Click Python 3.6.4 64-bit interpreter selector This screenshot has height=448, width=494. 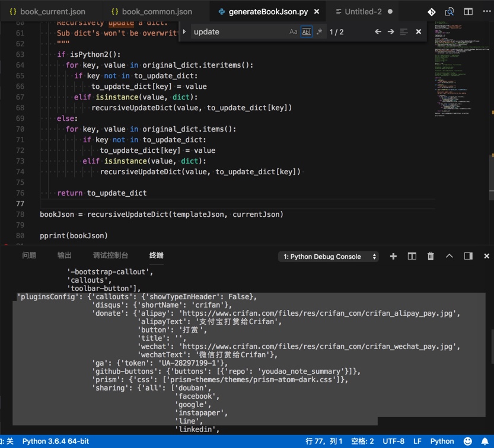(x=55, y=441)
